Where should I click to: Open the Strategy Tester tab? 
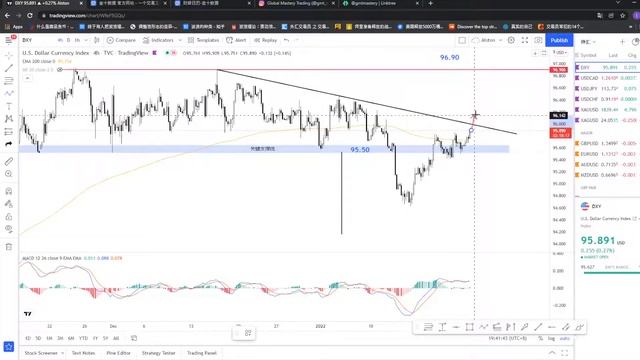coord(158,353)
